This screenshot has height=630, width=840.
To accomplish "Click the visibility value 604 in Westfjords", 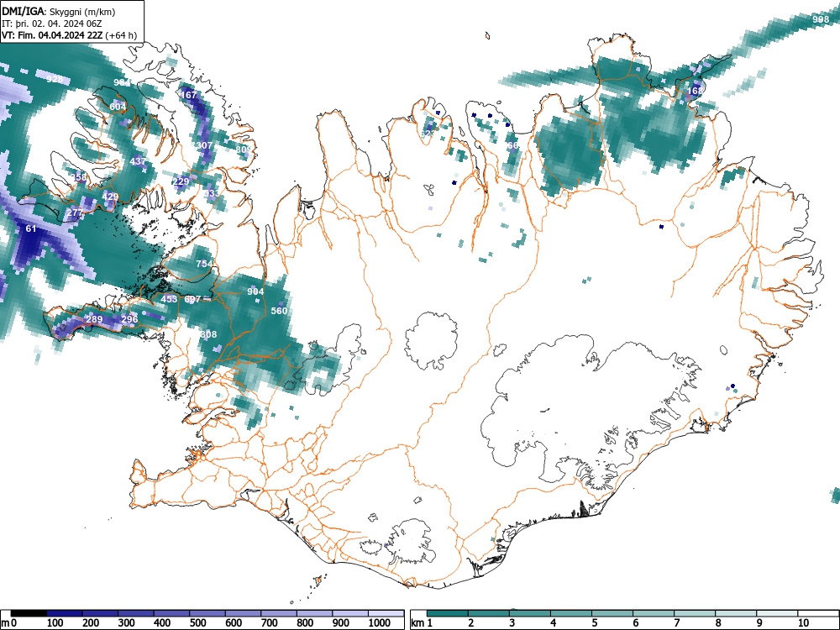I will coord(118,107).
